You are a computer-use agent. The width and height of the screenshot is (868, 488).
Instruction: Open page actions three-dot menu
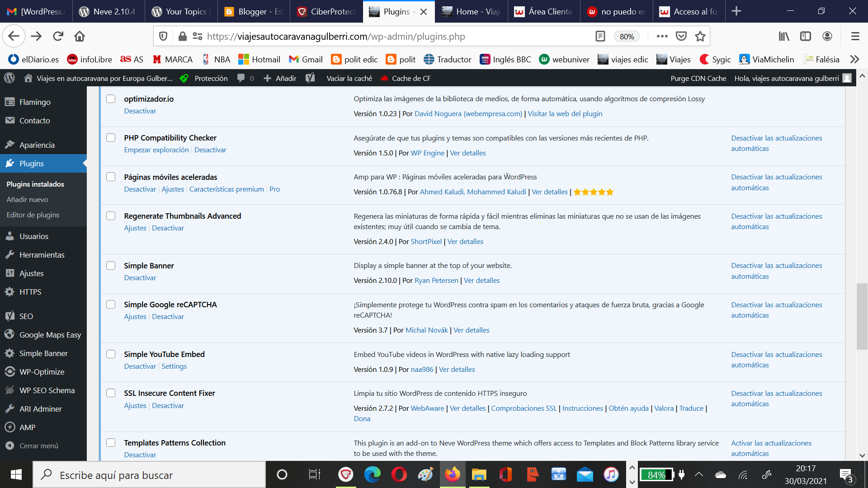662,36
